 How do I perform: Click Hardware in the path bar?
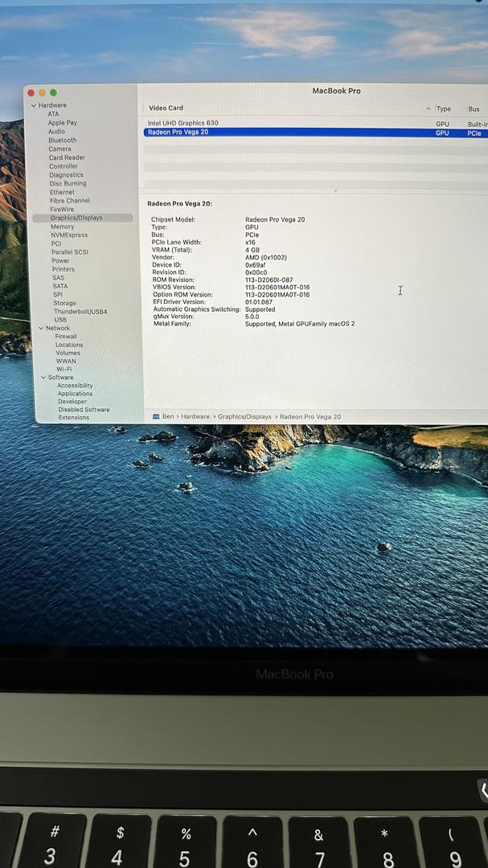tap(195, 416)
